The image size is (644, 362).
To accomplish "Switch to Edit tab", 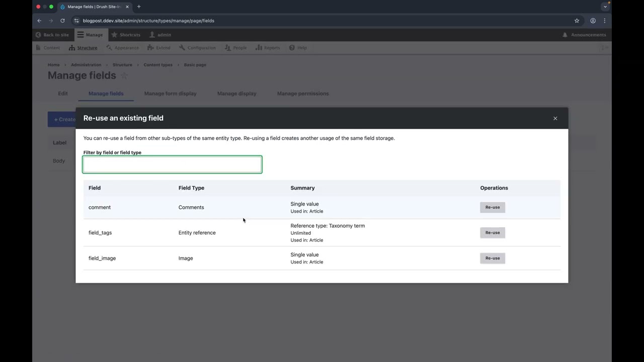I will pyautogui.click(x=63, y=94).
